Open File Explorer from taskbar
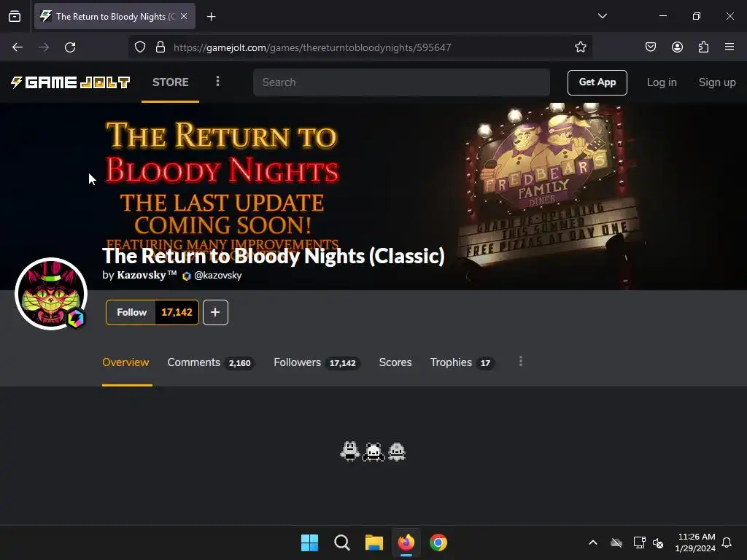 point(374,542)
